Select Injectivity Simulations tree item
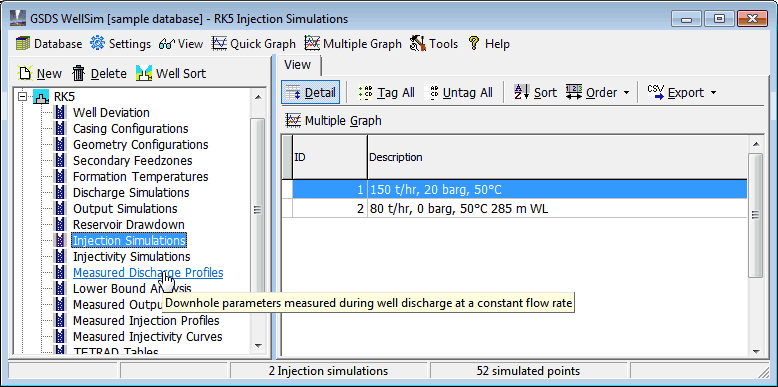This screenshot has width=778, height=387. click(x=131, y=257)
